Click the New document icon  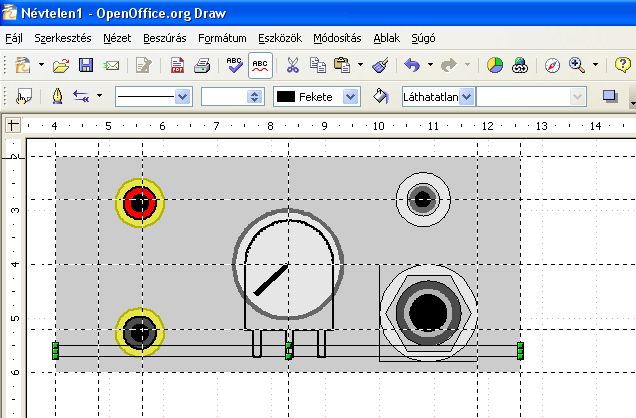tap(22, 65)
